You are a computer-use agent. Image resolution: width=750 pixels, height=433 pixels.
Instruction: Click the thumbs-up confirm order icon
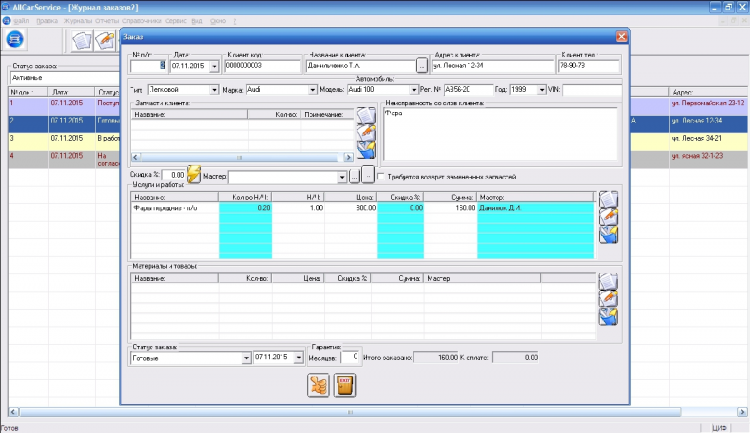[x=319, y=385]
